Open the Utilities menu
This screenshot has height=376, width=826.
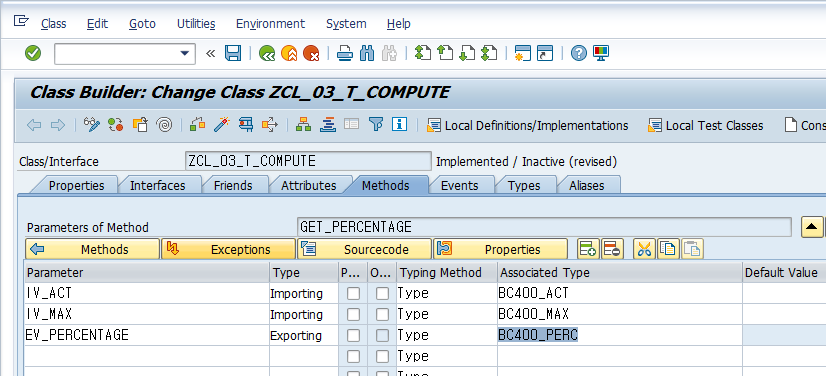[196, 24]
